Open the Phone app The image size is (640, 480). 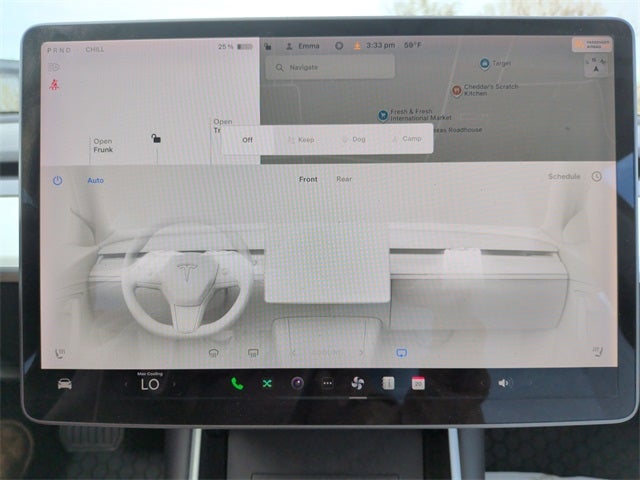coord(237,383)
